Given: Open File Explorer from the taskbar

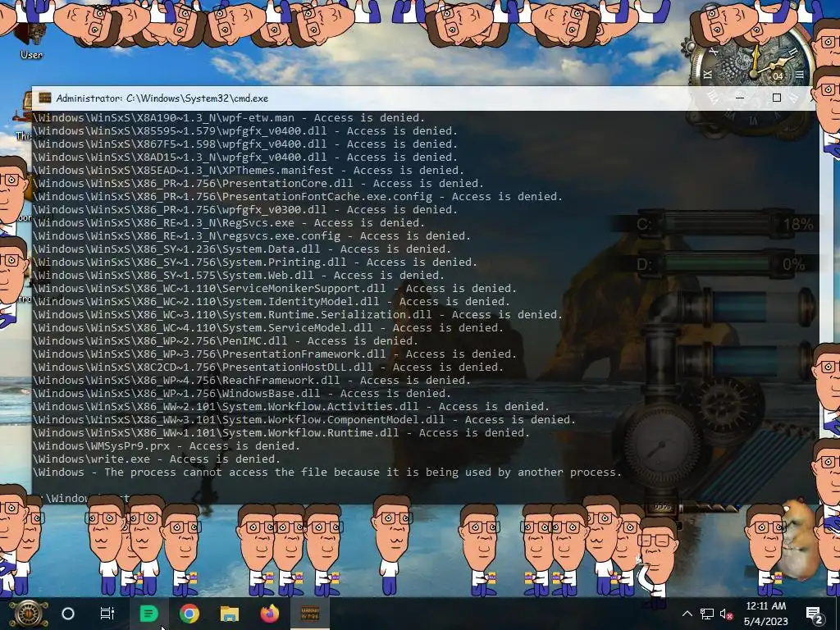Looking at the screenshot, I should pyautogui.click(x=230, y=614).
